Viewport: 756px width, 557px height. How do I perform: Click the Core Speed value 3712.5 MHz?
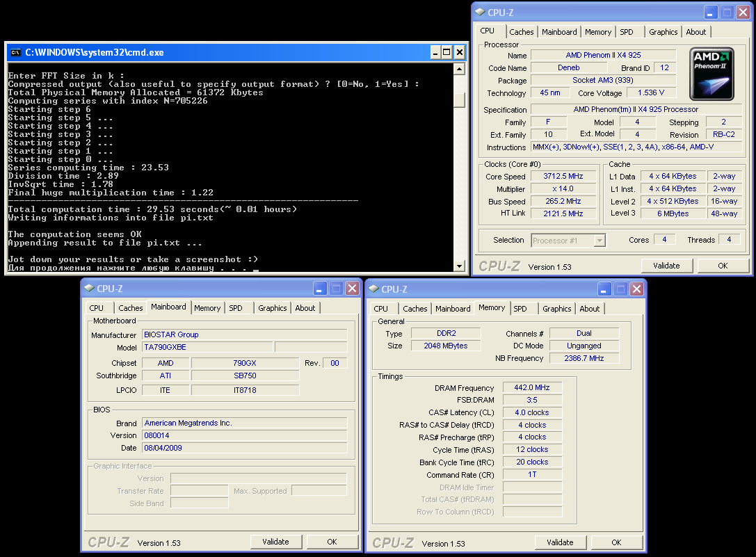click(x=563, y=177)
